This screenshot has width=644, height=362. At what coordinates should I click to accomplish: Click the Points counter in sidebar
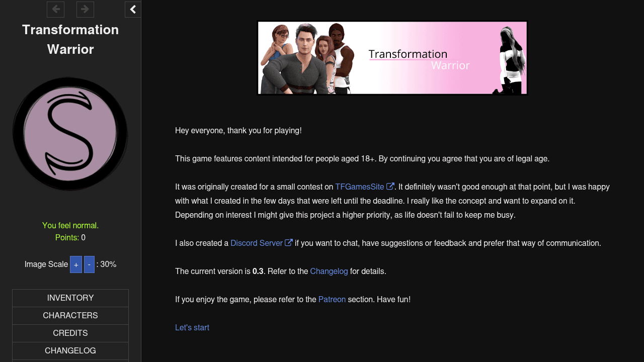coord(70,238)
